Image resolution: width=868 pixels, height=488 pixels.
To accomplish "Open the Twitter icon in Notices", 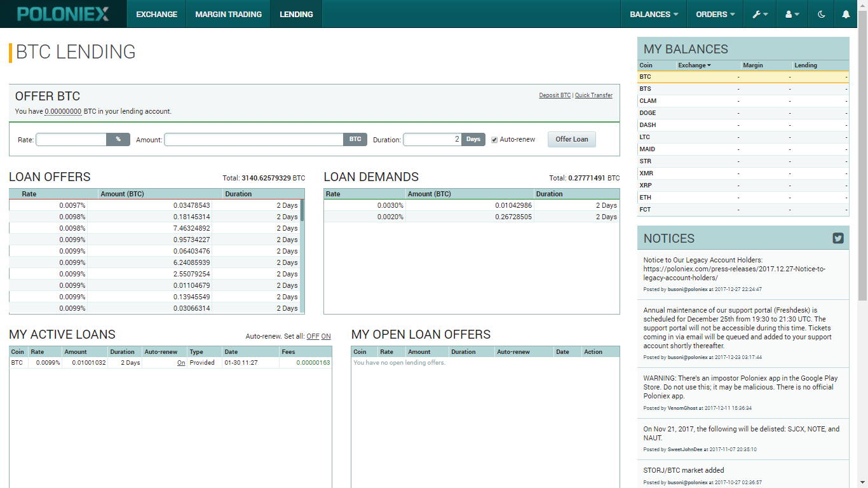I will (838, 238).
